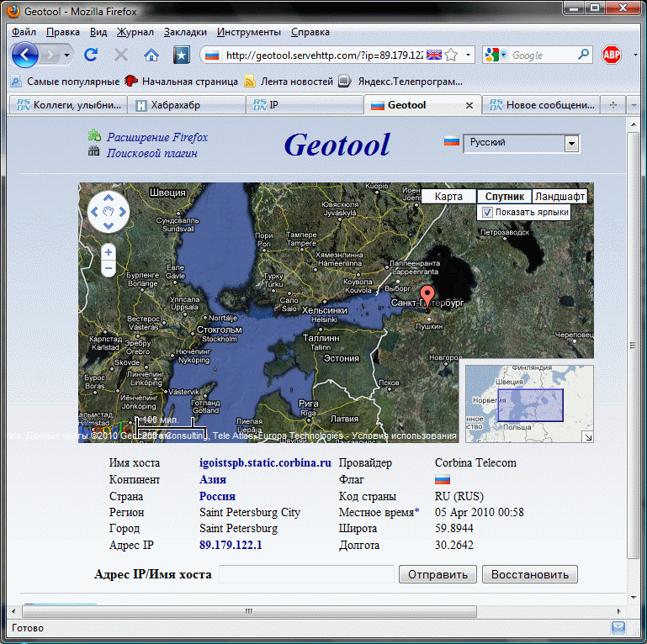Pan the map left with the arrow

(x=94, y=212)
